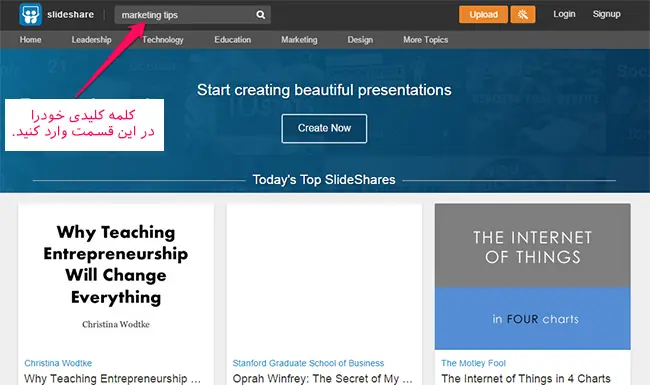Open Why Teaching Entrepreneurship slide thumbnail
The image size is (650, 385).
116,277
